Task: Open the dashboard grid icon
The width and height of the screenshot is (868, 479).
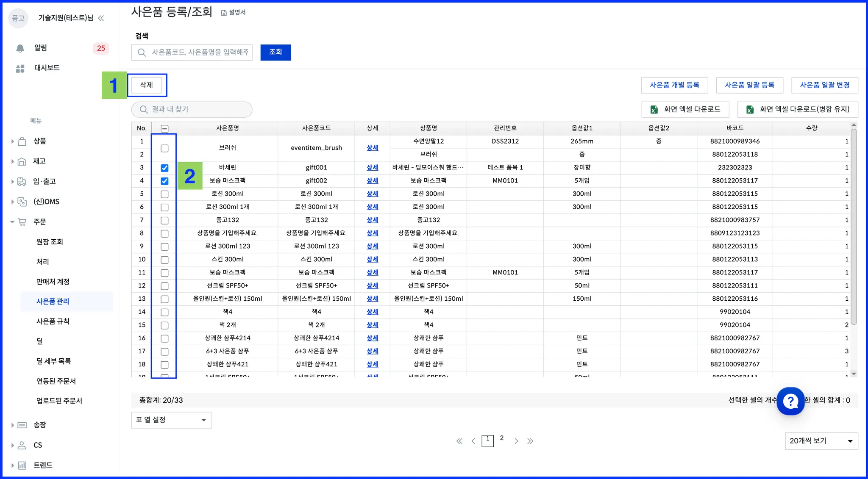Action: tap(20, 69)
